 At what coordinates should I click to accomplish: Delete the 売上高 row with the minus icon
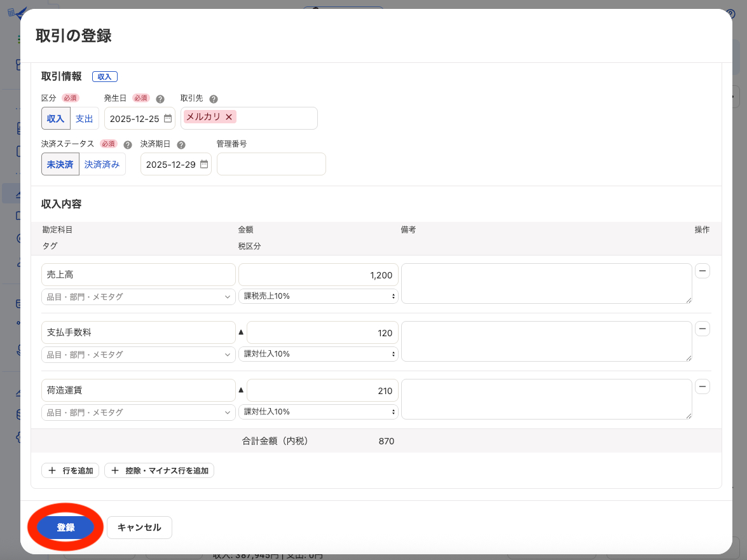point(702,271)
